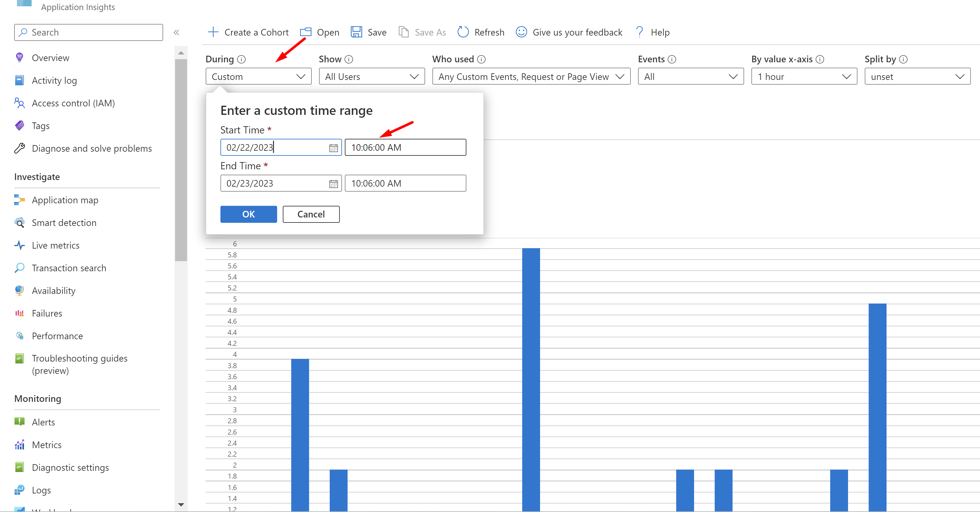Click the sidebar scrollbar down arrow
This screenshot has height=512, width=980.
(181, 504)
